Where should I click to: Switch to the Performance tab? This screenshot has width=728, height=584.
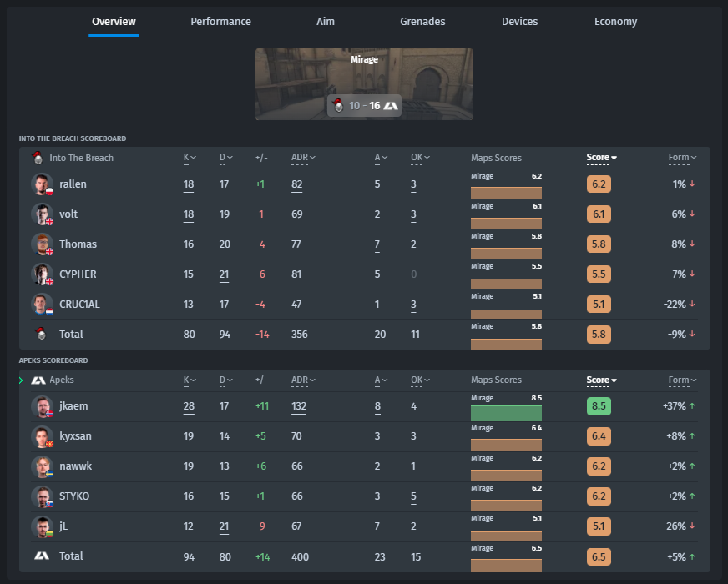[x=220, y=22]
